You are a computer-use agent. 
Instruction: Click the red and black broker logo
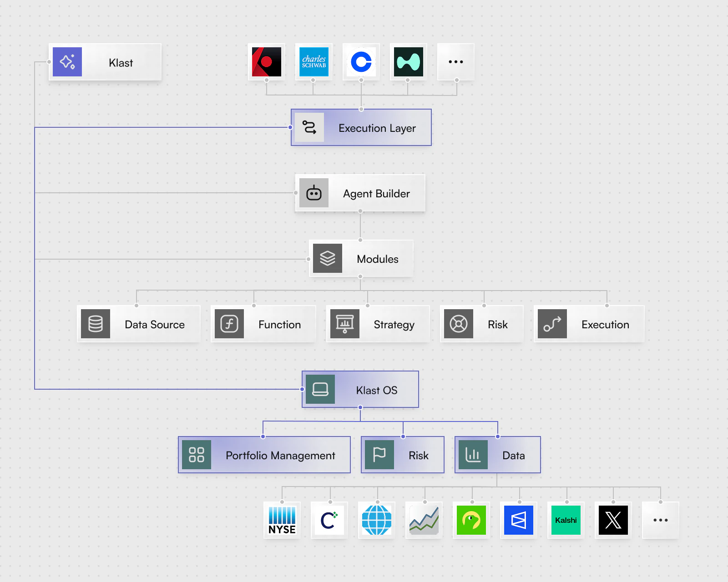[267, 62]
